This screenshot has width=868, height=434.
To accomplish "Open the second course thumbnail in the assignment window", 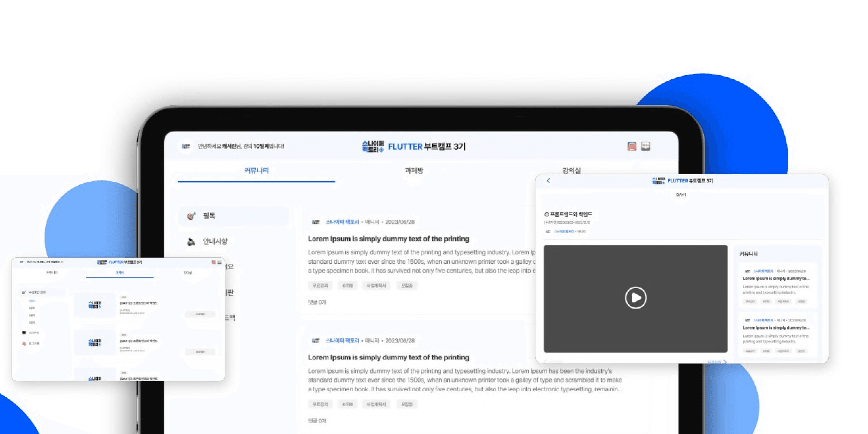I will click(x=95, y=342).
